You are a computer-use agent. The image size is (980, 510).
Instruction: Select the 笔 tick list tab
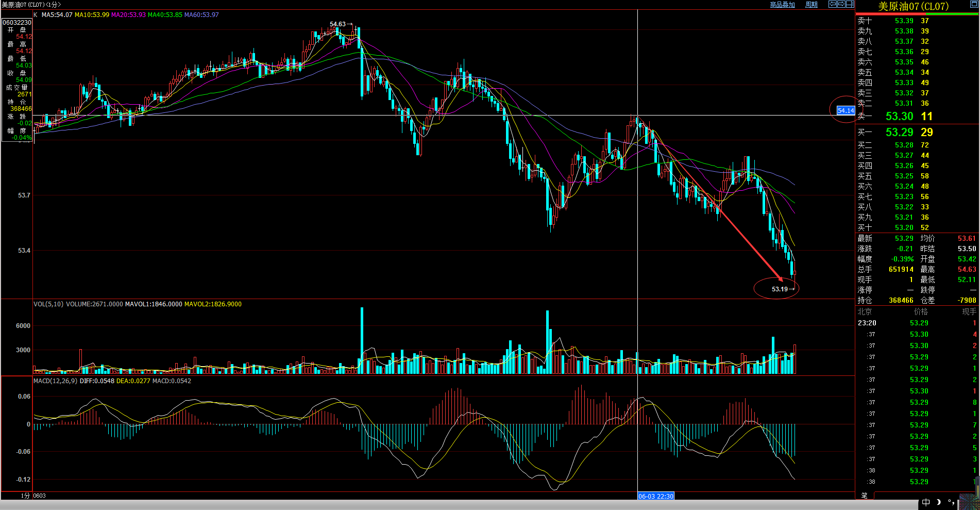point(864,495)
